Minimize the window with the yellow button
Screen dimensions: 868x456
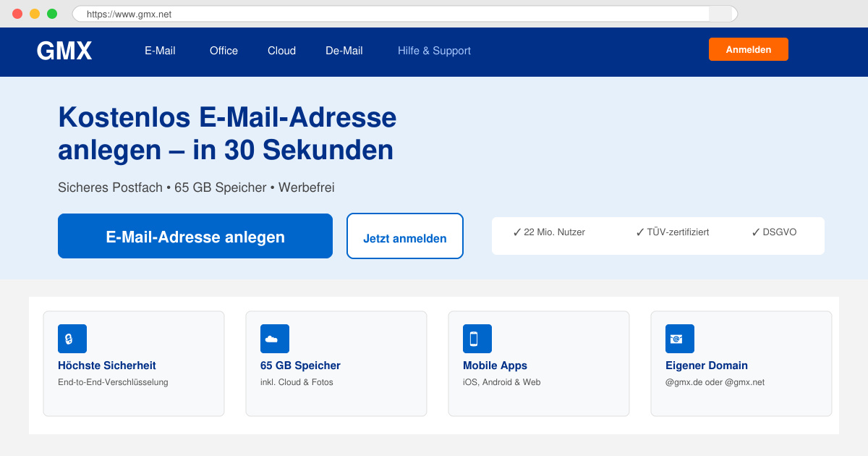[x=35, y=14]
